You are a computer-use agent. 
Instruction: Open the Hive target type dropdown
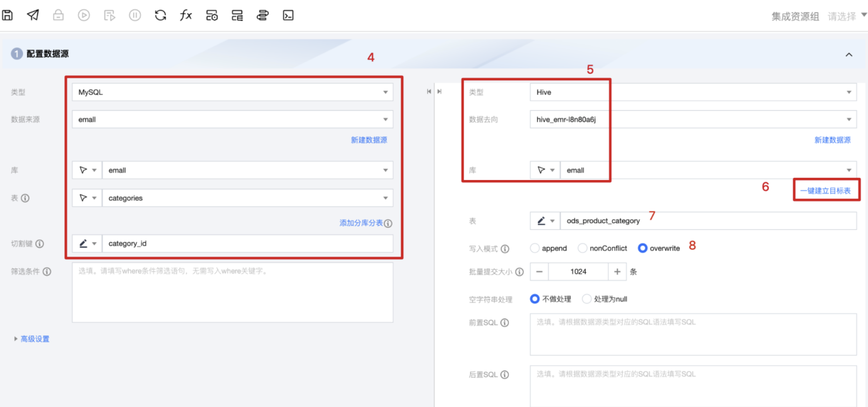pos(692,92)
